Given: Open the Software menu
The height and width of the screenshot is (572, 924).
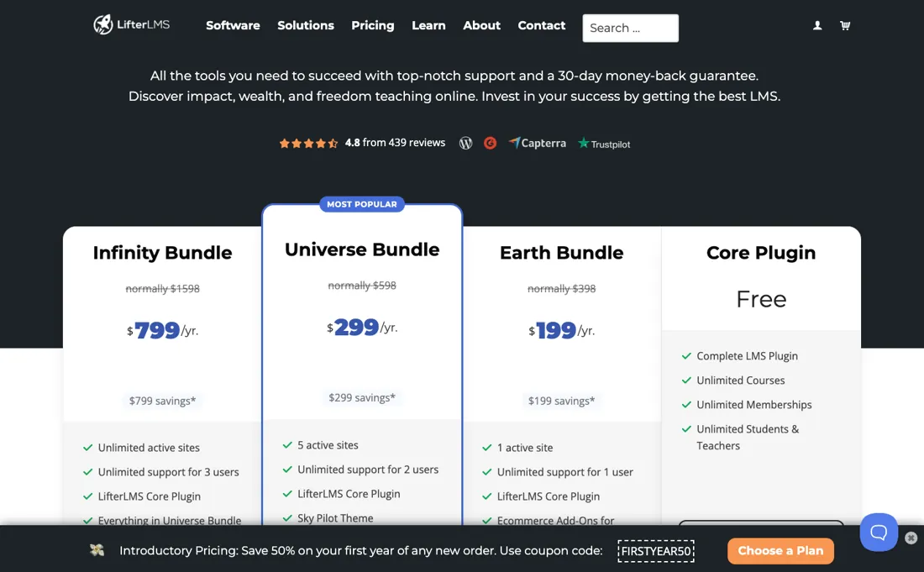Looking at the screenshot, I should 233,25.
